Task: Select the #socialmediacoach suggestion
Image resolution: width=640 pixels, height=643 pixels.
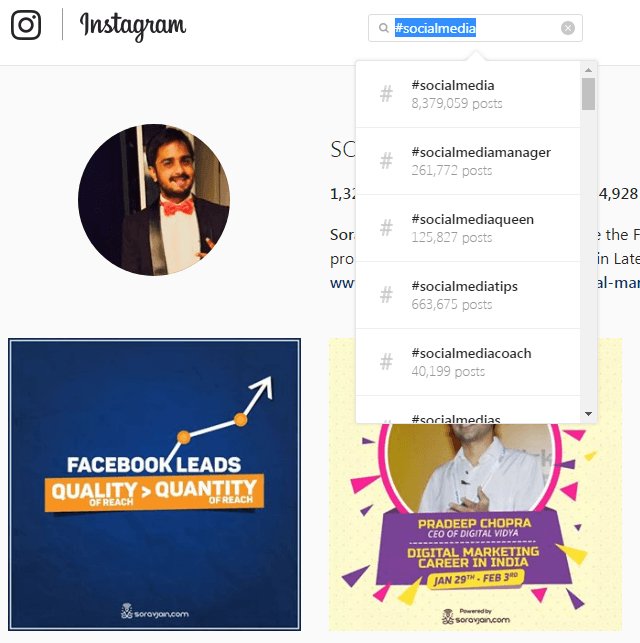Action: point(468,362)
